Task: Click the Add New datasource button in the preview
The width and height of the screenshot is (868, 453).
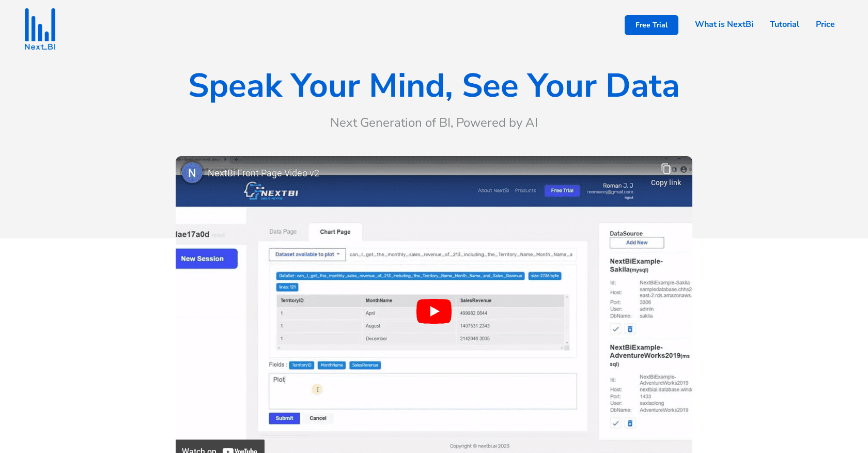Action: 637,243
